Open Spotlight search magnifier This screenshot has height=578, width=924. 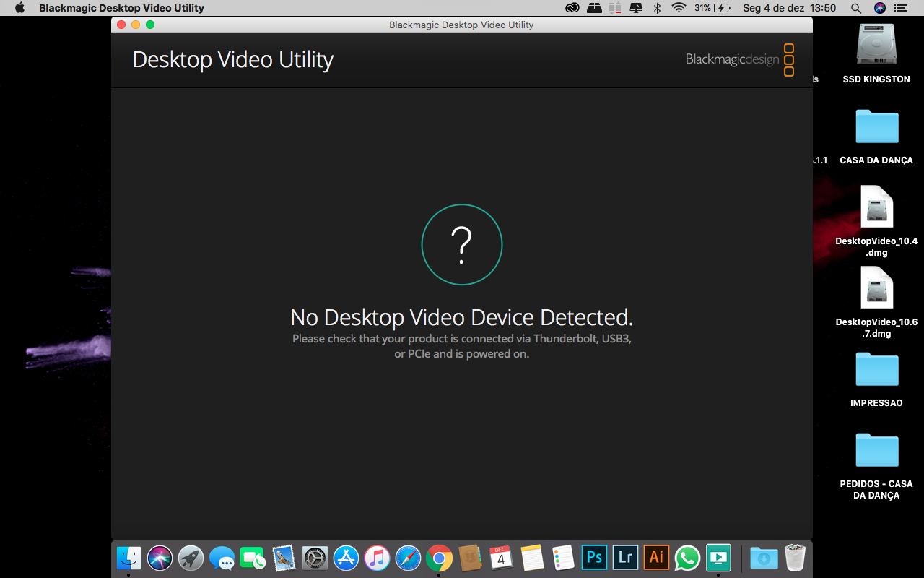856,8
